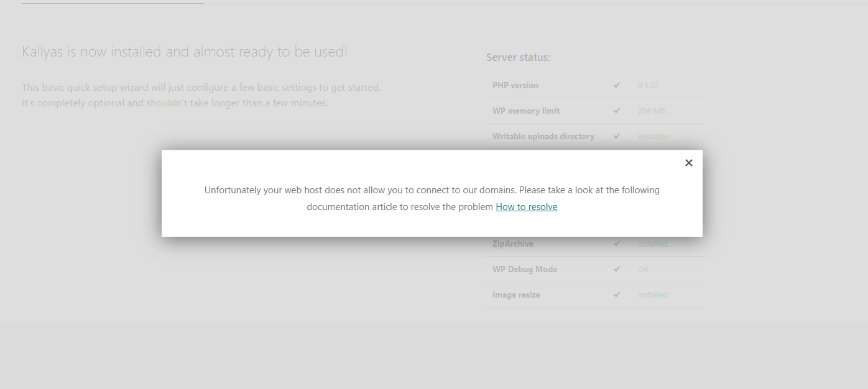Click the ZipArchive checkmark icon
The width and height of the screenshot is (868, 389).
pos(617,244)
